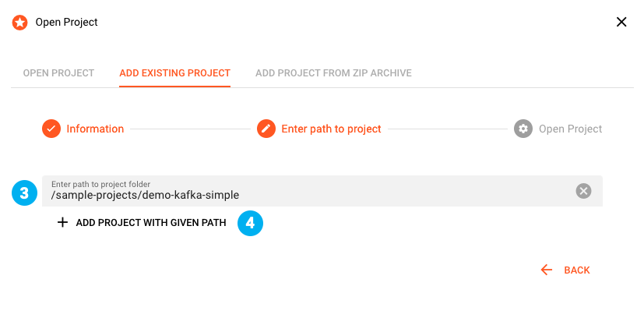Select the ADD EXISTING PROJECT tab
Image resolution: width=644 pixels, height=325 pixels.
(x=174, y=73)
